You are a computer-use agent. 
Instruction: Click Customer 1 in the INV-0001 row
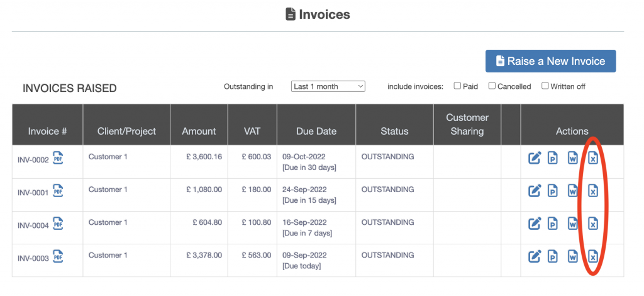108,190
